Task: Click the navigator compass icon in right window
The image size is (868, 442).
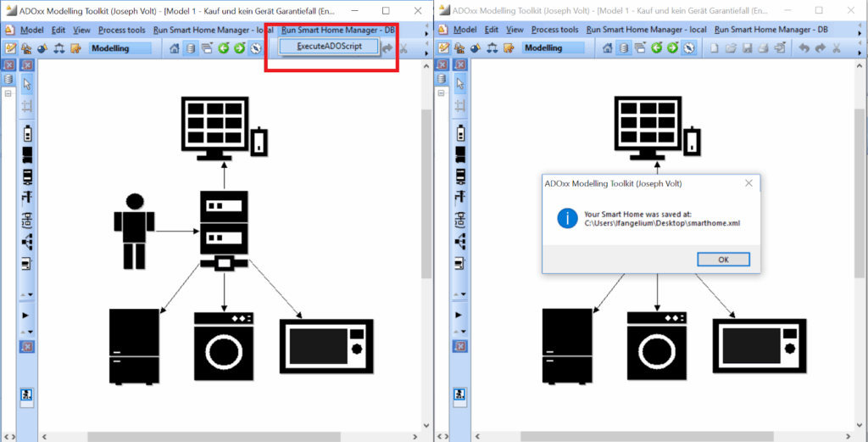Action: 688,48
